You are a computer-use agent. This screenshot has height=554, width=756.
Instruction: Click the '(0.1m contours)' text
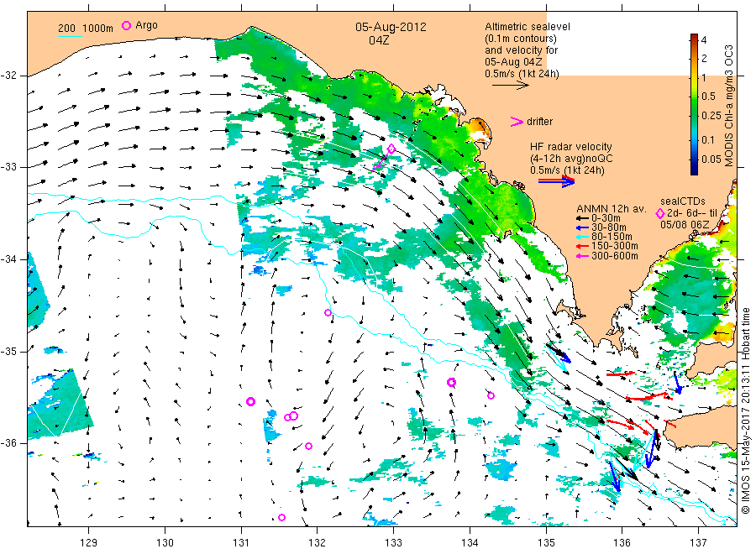(x=521, y=39)
